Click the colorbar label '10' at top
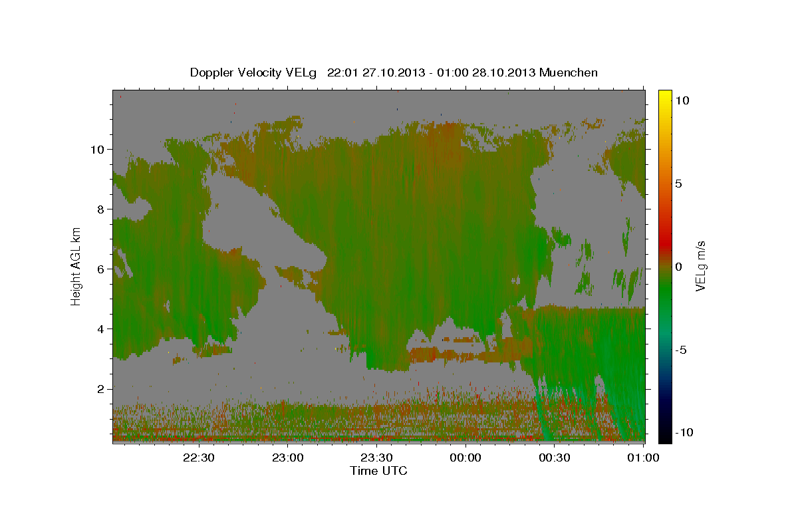The width and height of the screenshot is (798, 532). [682, 100]
